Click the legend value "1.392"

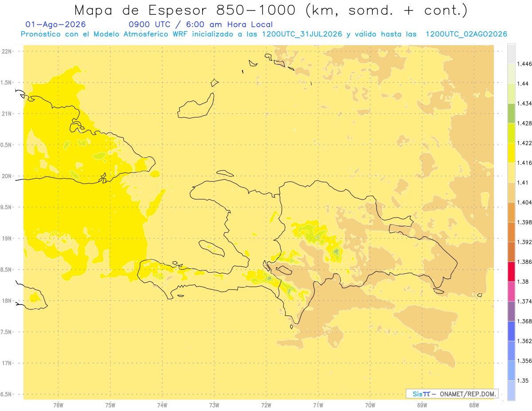pos(524,242)
